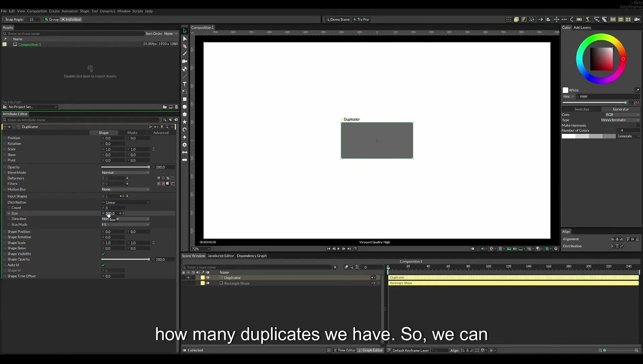Toggle Make Harmonic checkbox
The width and height of the screenshot is (643, 364).
point(638,125)
